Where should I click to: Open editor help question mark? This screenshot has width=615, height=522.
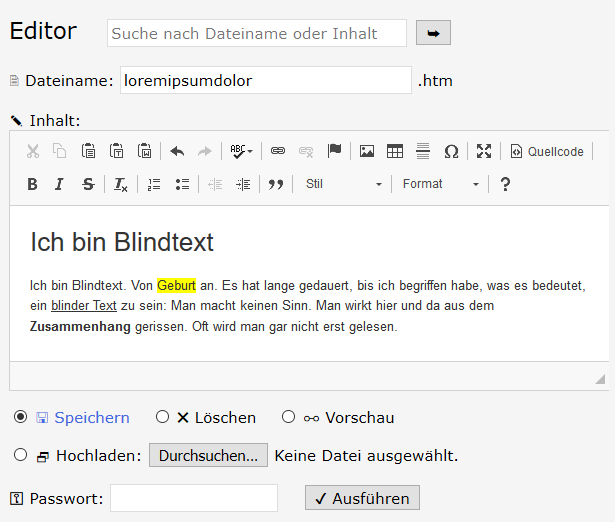point(506,184)
